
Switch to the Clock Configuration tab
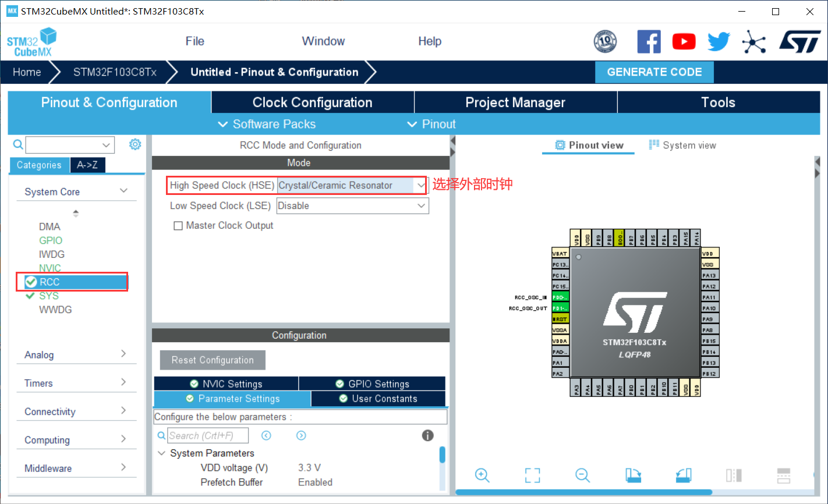click(x=312, y=102)
